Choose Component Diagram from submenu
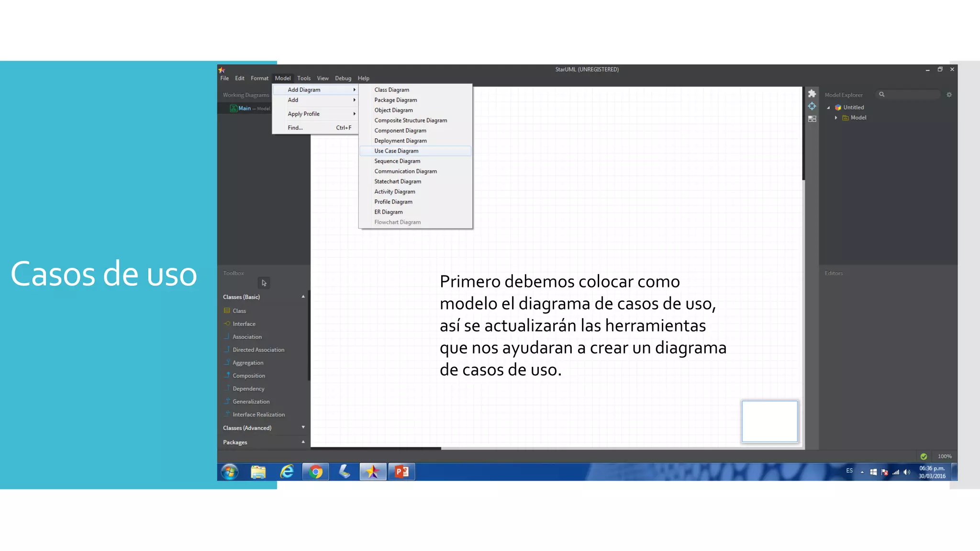The height and width of the screenshot is (551, 980). click(x=415, y=131)
